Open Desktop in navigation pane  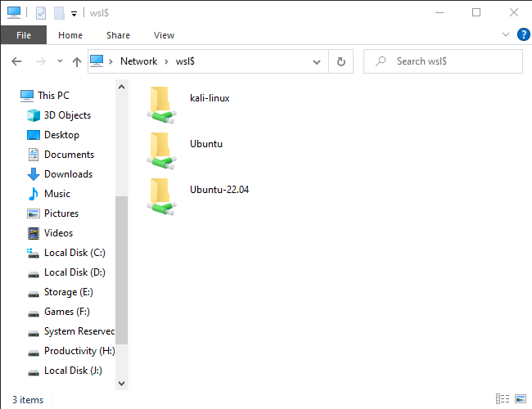coord(61,135)
